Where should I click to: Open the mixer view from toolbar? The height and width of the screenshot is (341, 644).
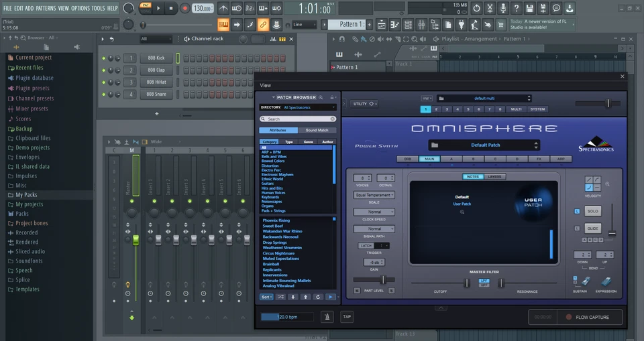pos(421,25)
